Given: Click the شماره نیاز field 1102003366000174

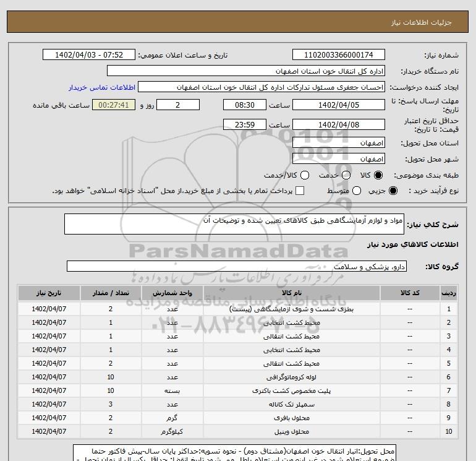Looking at the screenshot, I should [x=339, y=54].
